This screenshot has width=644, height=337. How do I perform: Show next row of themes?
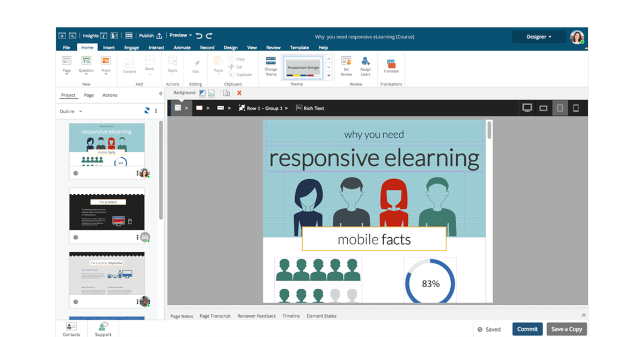(x=329, y=67)
